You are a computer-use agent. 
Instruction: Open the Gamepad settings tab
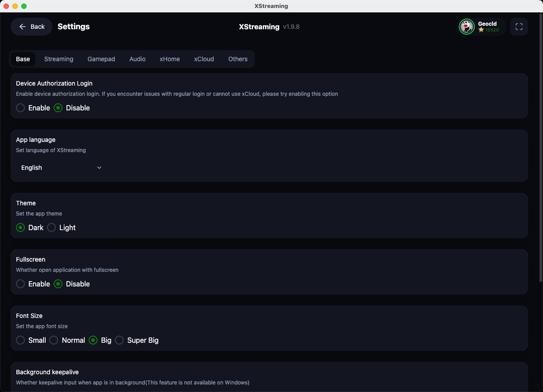coord(101,59)
